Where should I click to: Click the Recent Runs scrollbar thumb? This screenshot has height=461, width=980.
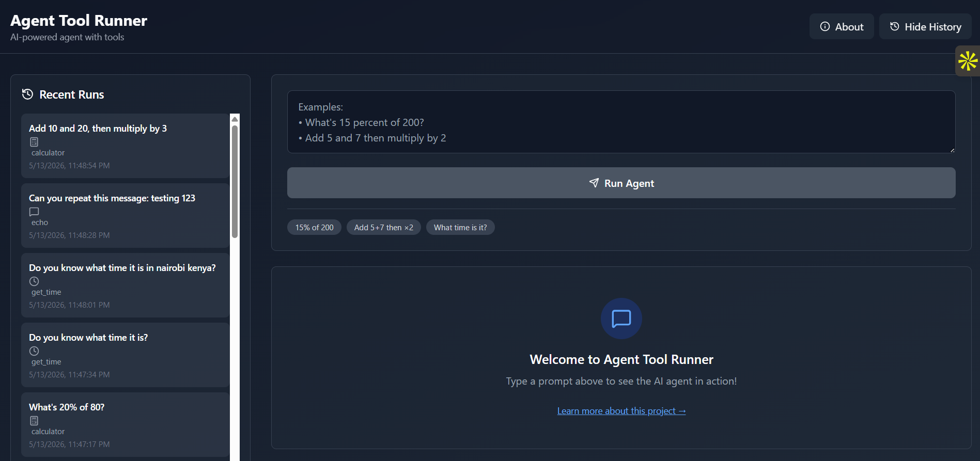[x=235, y=181]
